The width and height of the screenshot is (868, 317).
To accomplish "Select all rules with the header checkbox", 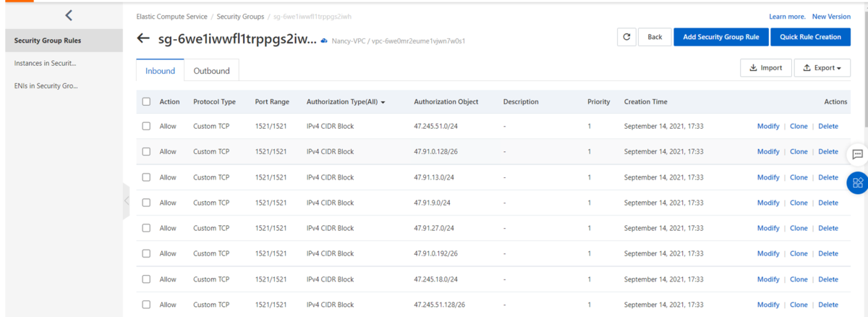I will pyautogui.click(x=146, y=102).
